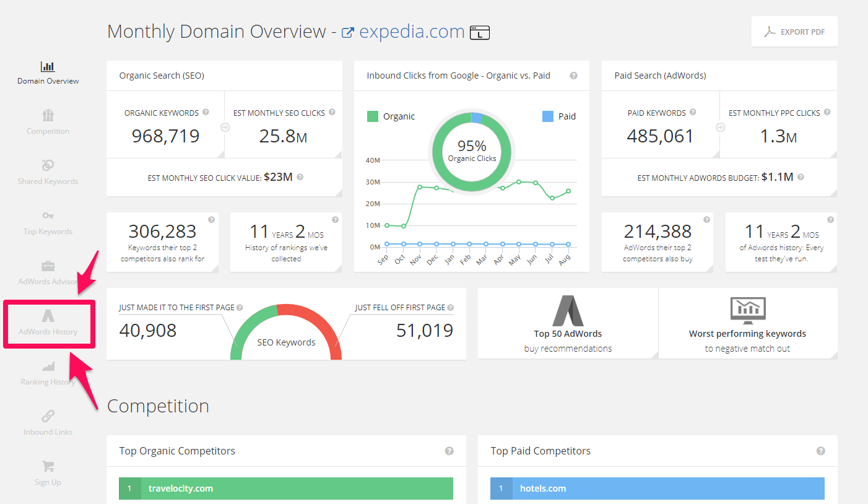This screenshot has width=868, height=504.
Task: Click help icon beside SEO Click Value
Action: pyautogui.click(x=300, y=177)
